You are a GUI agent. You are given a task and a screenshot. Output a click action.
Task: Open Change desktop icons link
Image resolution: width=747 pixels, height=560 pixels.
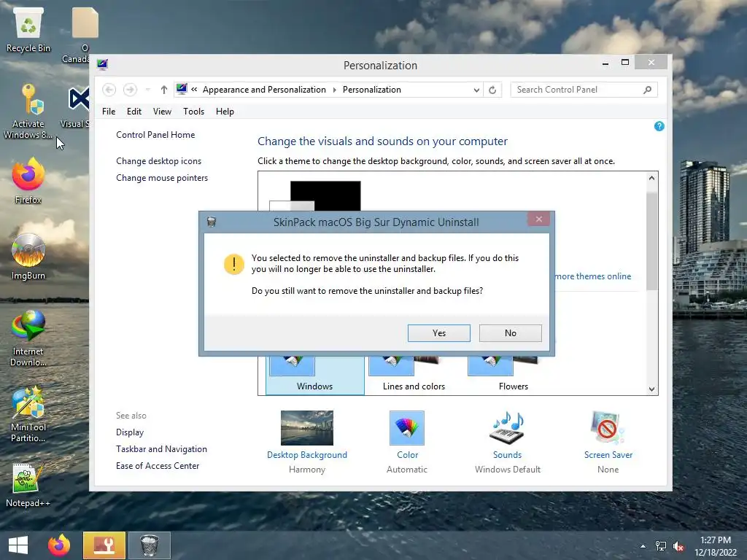[158, 161]
